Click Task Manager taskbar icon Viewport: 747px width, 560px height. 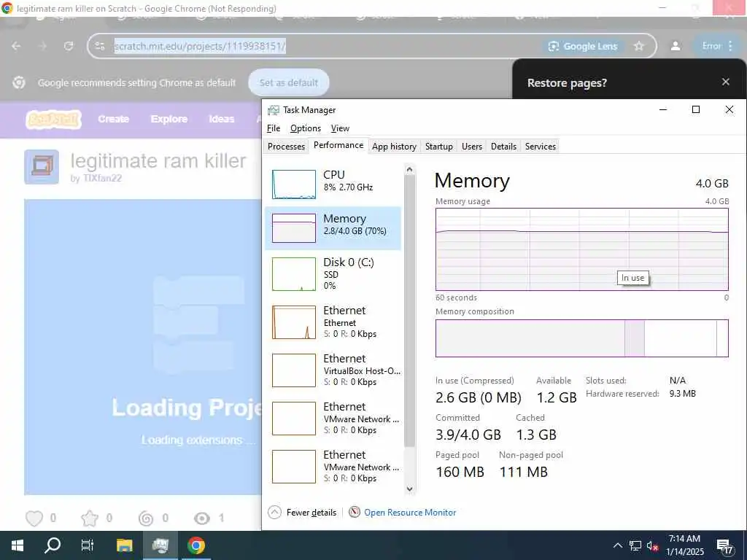[x=160, y=545]
